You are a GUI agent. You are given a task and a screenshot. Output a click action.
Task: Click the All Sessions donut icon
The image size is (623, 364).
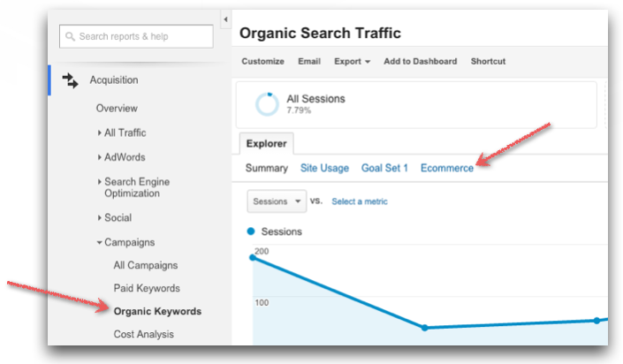[267, 104]
